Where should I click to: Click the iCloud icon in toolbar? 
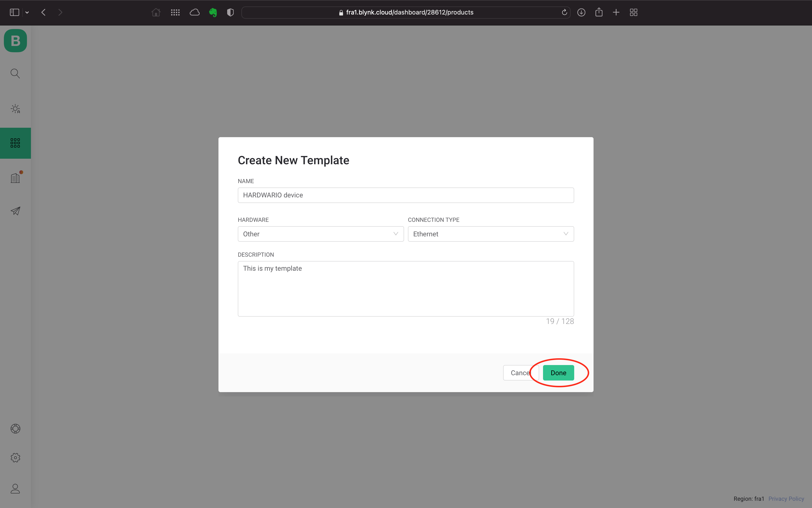point(195,12)
